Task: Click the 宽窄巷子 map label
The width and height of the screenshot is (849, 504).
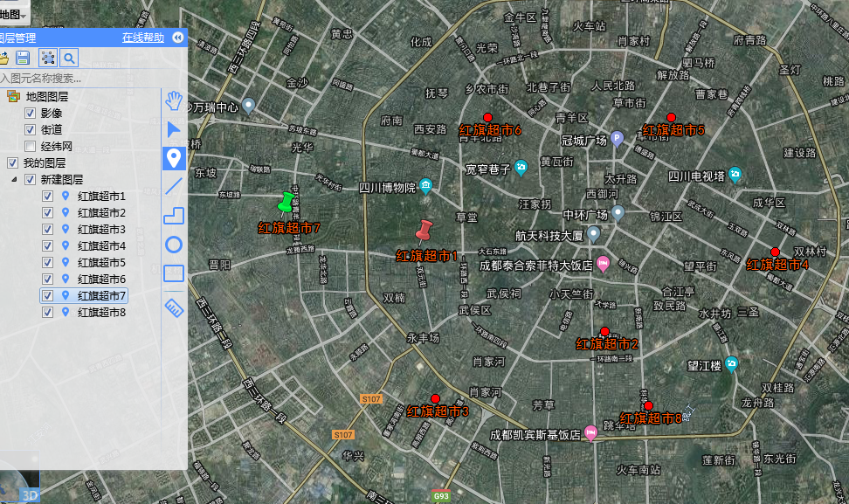Action: pos(488,169)
